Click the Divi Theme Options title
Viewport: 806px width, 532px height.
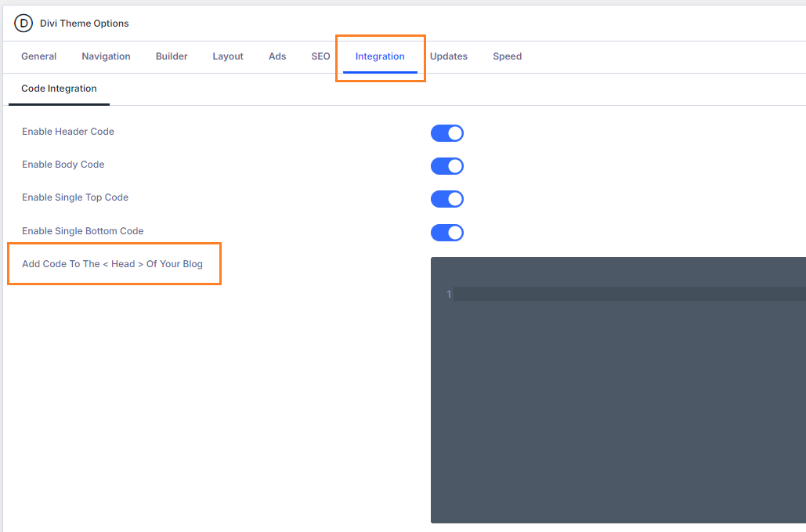85,24
